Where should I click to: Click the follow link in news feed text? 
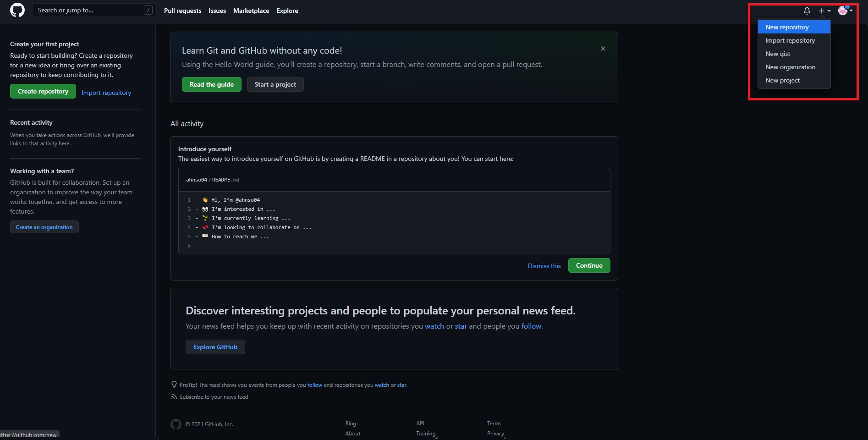[531, 326]
